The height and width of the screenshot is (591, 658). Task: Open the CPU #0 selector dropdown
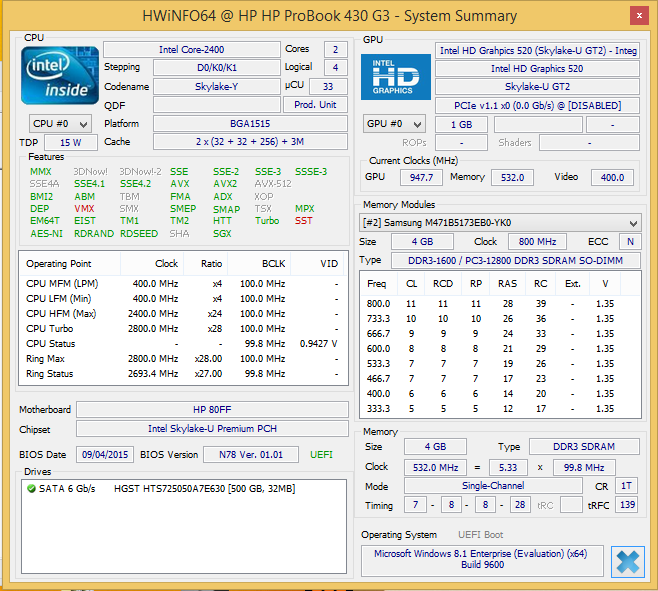click(x=60, y=124)
